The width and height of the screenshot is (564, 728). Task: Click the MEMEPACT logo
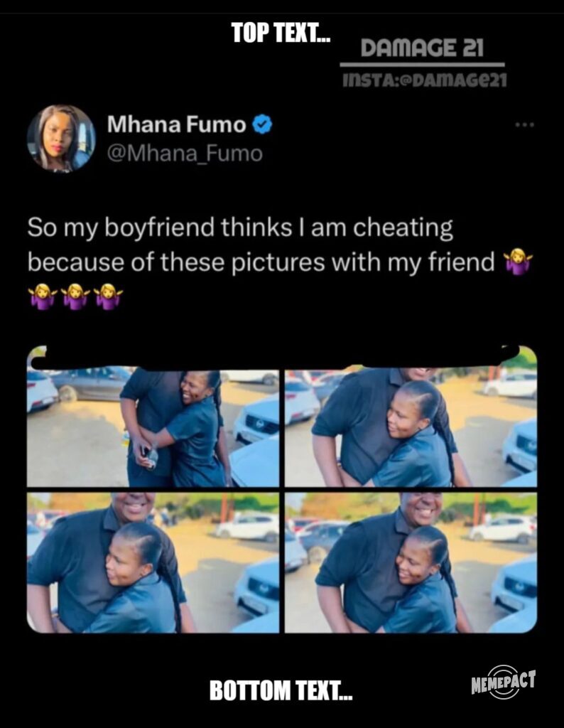pyautogui.click(x=503, y=682)
